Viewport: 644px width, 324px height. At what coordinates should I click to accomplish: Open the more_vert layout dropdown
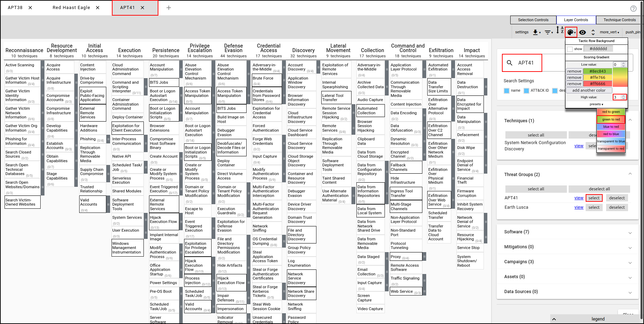pos(610,32)
